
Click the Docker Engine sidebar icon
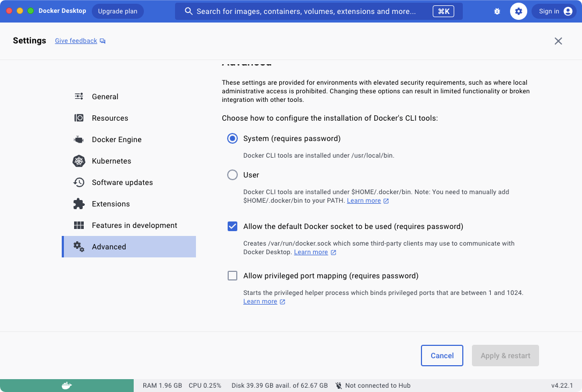click(79, 139)
